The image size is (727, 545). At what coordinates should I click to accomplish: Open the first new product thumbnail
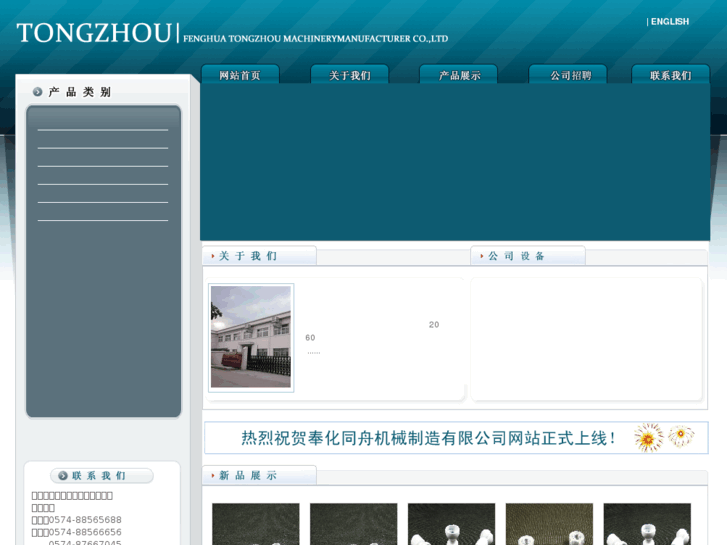256,524
